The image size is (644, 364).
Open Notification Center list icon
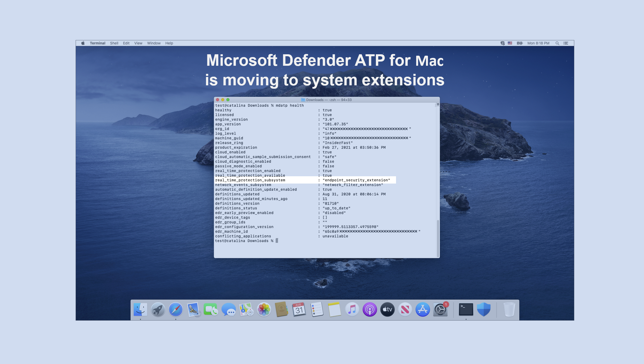click(x=566, y=43)
